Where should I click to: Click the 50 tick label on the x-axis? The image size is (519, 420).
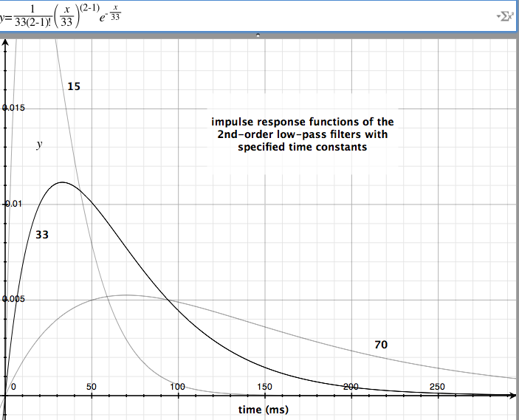pos(92,387)
